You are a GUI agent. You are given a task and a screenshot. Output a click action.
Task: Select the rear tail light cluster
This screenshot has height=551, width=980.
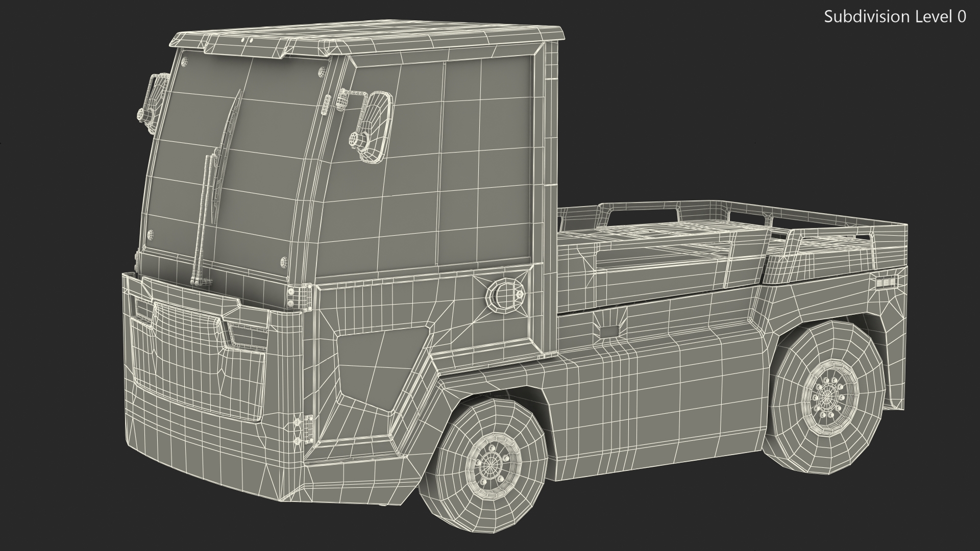click(887, 282)
